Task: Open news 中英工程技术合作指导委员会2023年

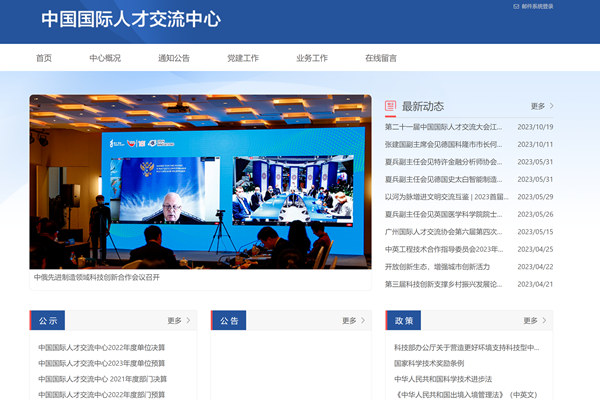Action: (x=444, y=249)
